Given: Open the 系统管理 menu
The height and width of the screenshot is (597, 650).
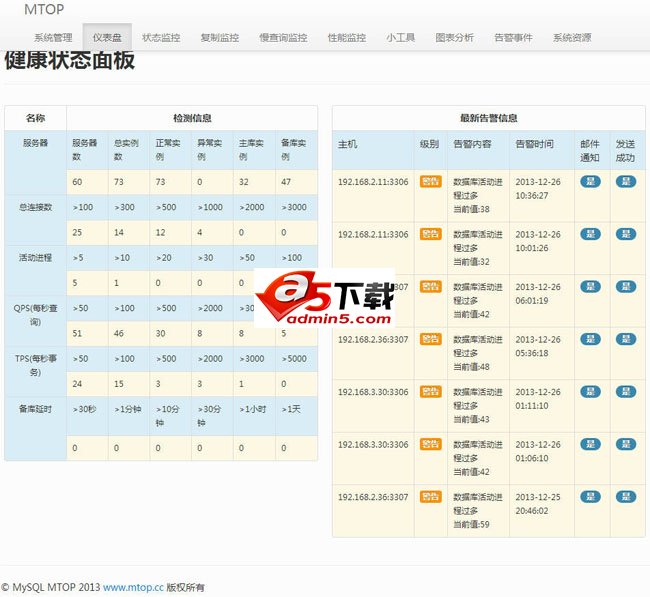Looking at the screenshot, I should [53, 38].
